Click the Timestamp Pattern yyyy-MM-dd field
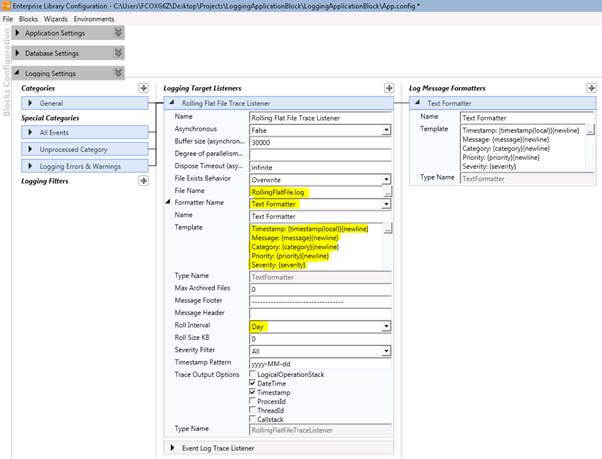The width and height of the screenshot is (602, 459). [x=321, y=363]
